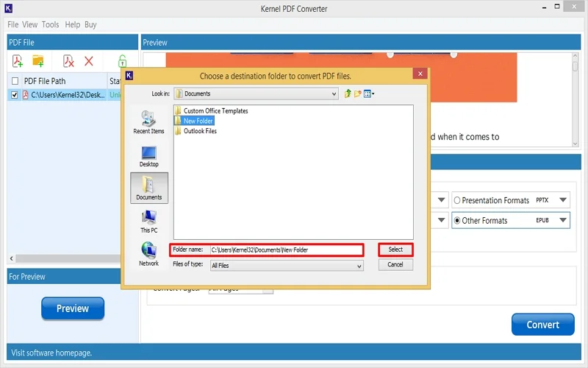Toggle the PDF File Path header checkbox

tap(15, 81)
